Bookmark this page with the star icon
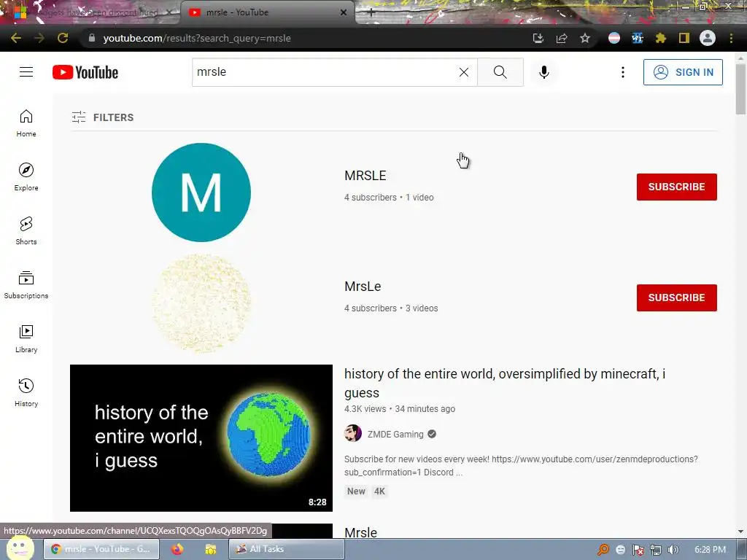The width and height of the screenshot is (747, 560). (x=585, y=38)
